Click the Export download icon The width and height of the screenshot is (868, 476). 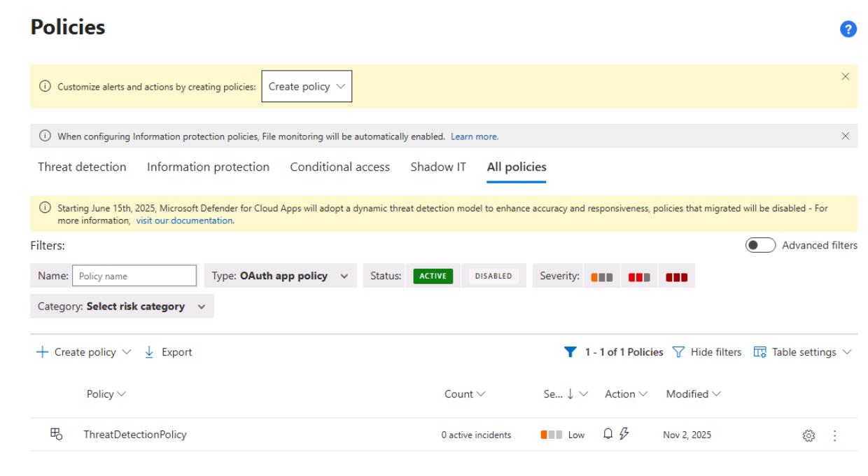[149, 352]
